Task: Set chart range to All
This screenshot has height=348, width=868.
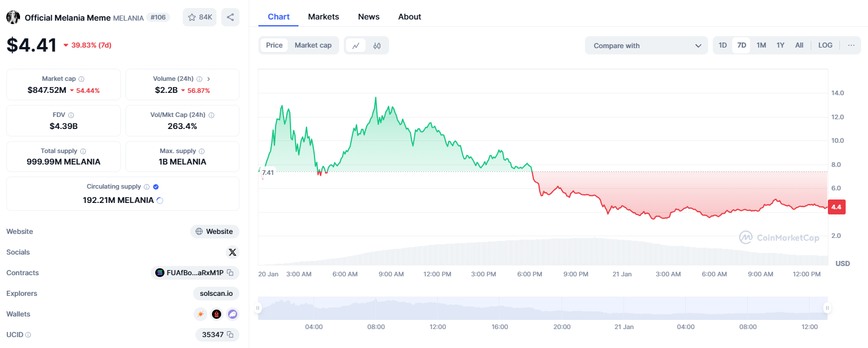Action: click(799, 45)
